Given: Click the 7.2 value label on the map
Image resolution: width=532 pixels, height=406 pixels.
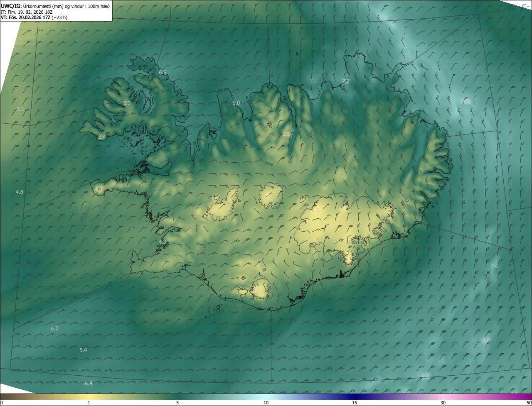Looking at the screenshot, I should coord(345,81).
